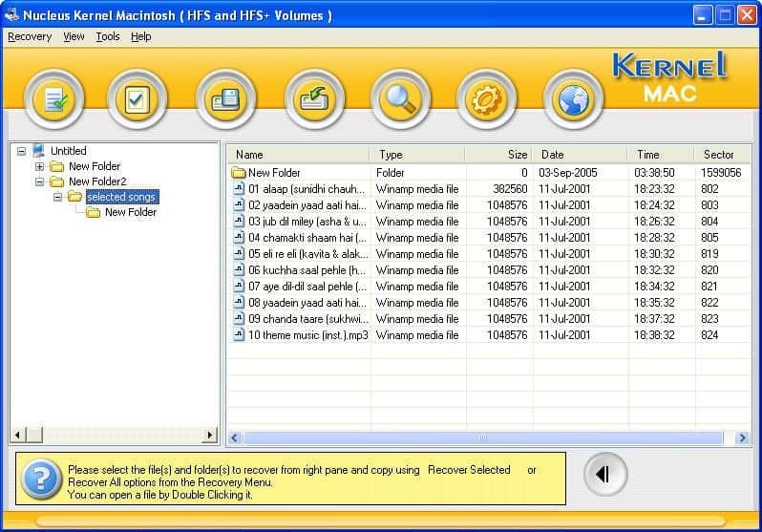Collapse the Untitled root node

pos(21,151)
